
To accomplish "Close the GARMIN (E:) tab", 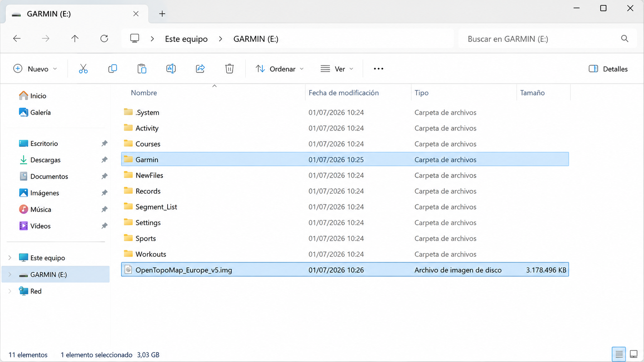I will (x=136, y=14).
